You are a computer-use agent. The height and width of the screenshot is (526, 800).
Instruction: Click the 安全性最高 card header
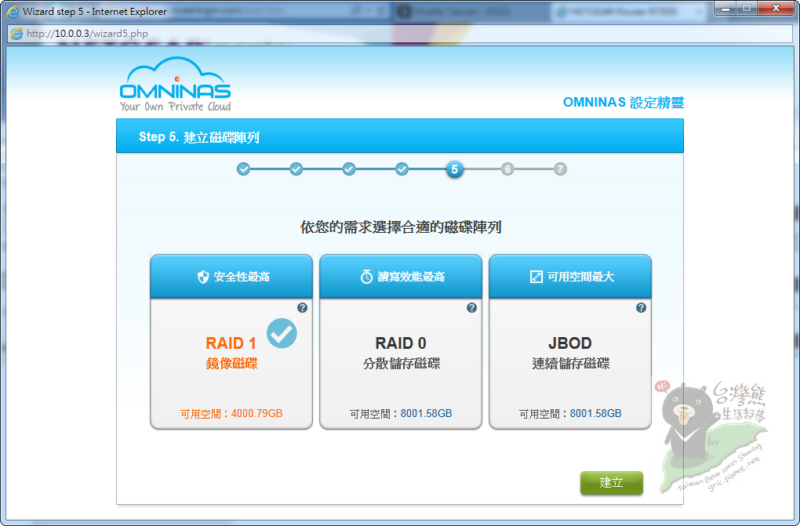(x=231, y=277)
